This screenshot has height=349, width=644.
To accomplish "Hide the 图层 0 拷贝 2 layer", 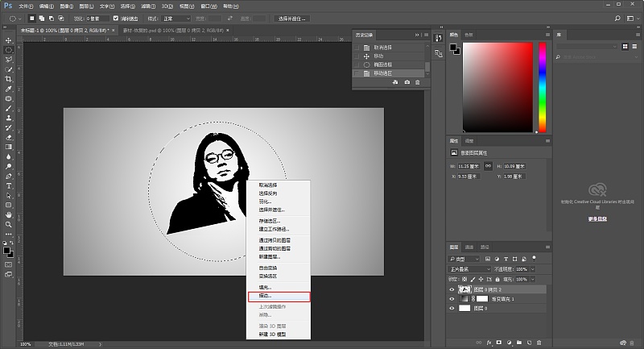I will pyautogui.click(x=452, y=290).
